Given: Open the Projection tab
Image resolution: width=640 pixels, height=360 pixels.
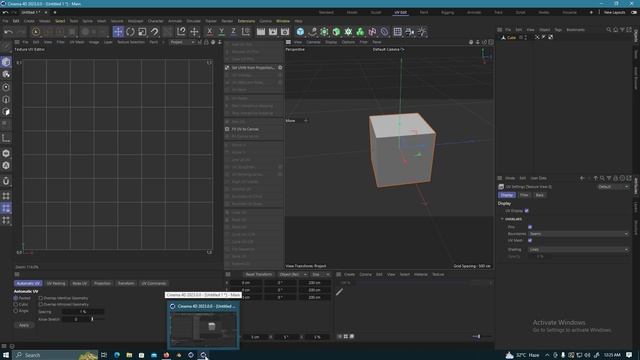Looking at the screenshot, I should click(x=102, y=283).
